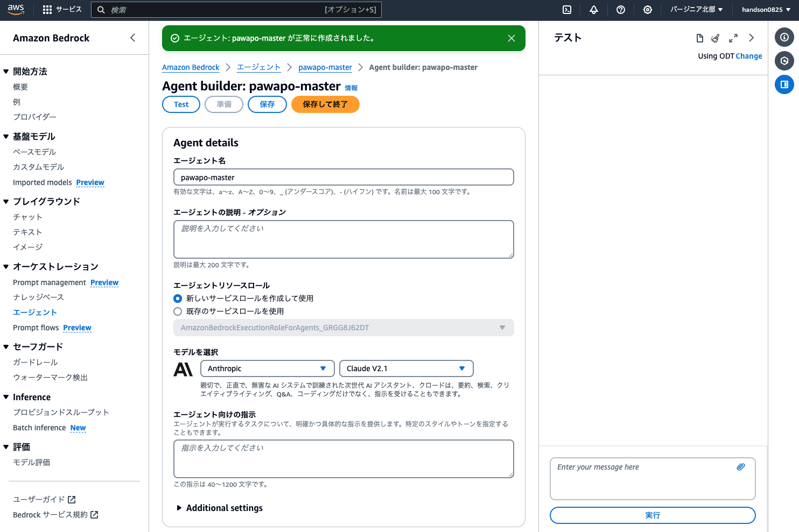The height and width of the screenshot is (532, 799).
Task: Open notifications bell icon
Action: [594, 10]
